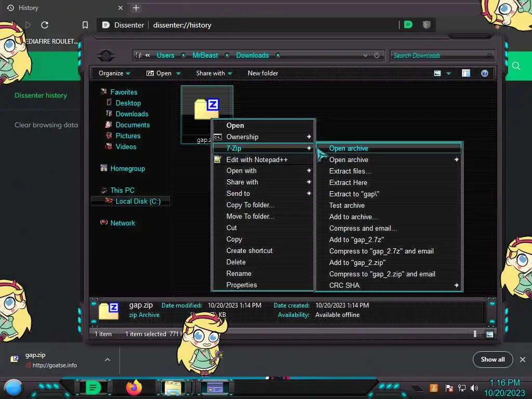Close the browser downloads bar
The width and height of the screenshot is (532, 399).
pyautogui.click(x=523, y=360)
